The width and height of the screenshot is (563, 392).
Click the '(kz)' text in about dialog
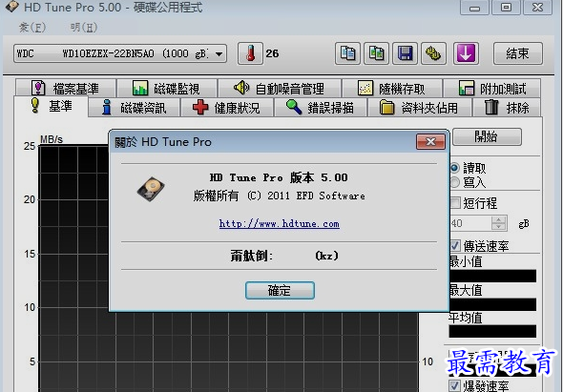tap(326, 256)
